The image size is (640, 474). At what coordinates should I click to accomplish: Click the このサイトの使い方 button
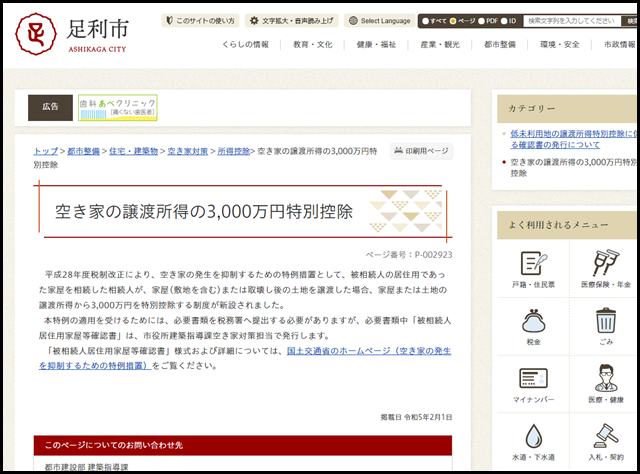pos(200,20)
